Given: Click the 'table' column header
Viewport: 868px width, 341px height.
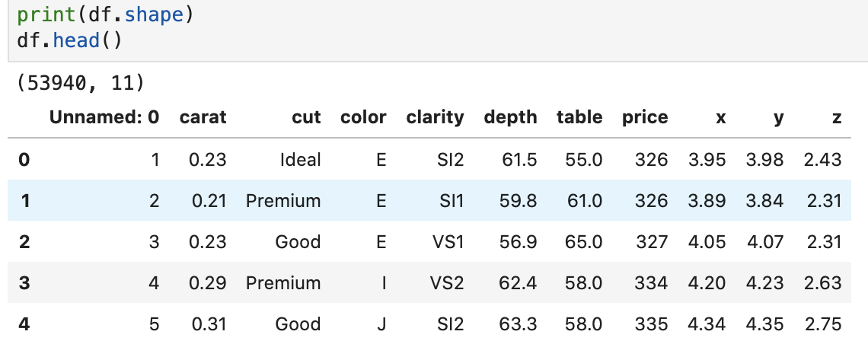Looking at the screenshot, I should pyautogui.click(x=579, y=117).
